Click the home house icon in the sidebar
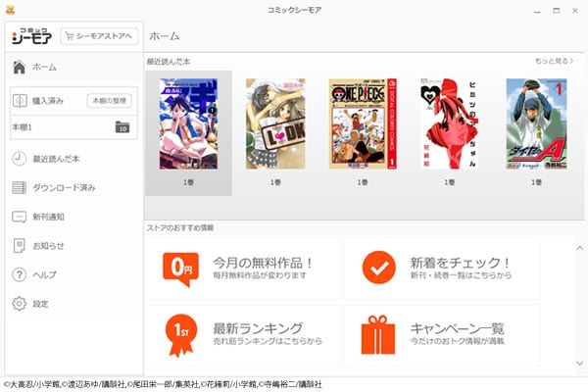Image resolution: width=588 pixels, height=392 pixels. click(20, 68)
